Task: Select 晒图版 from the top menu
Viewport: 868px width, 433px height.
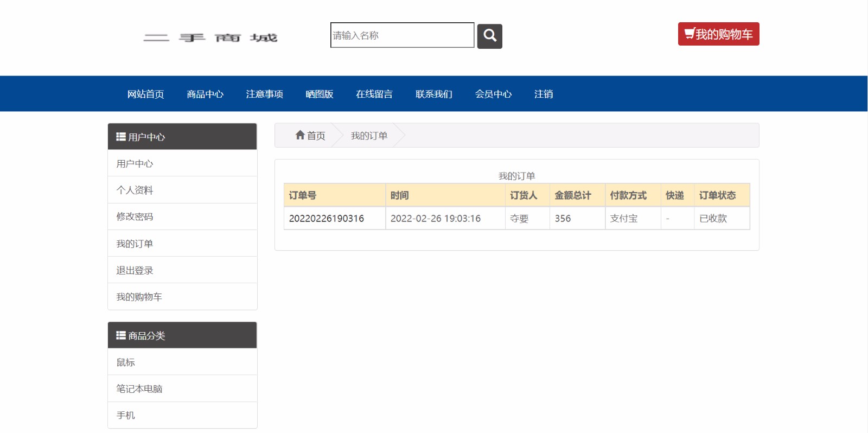Action: 319,94
